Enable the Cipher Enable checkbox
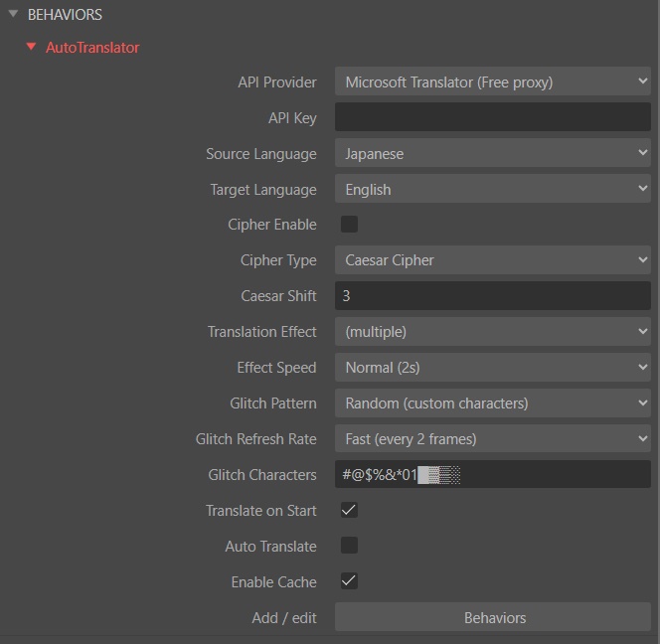 point(349,225)
